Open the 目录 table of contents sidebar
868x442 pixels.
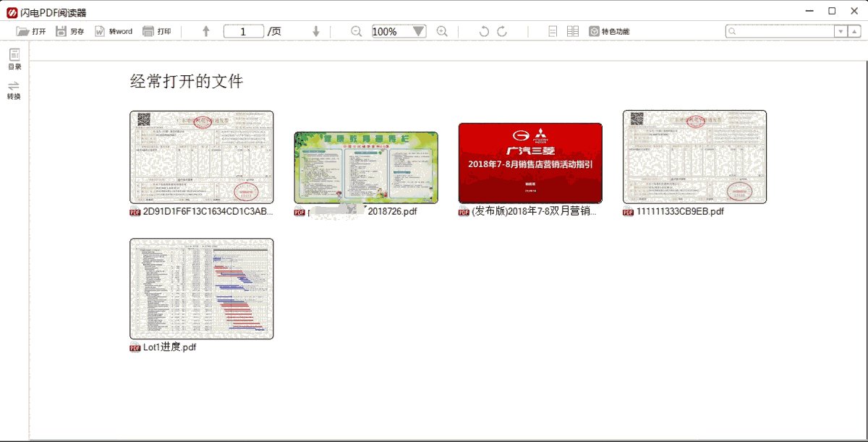(x=14, y=57)
